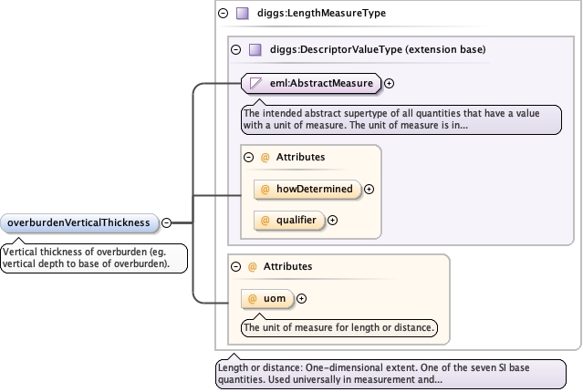This screenshot has height=392, width=583.
Task: Select the overburdenVerticalThickness element
Action: [78, 222]
